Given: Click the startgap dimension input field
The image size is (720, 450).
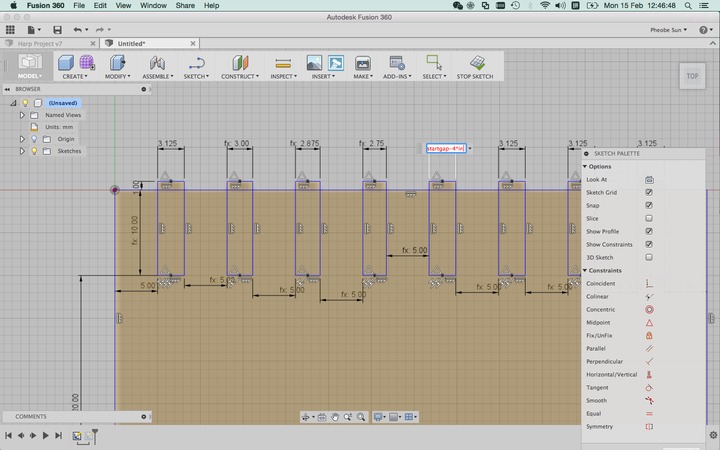Looking at the screenshot, I should click(446, 148).
